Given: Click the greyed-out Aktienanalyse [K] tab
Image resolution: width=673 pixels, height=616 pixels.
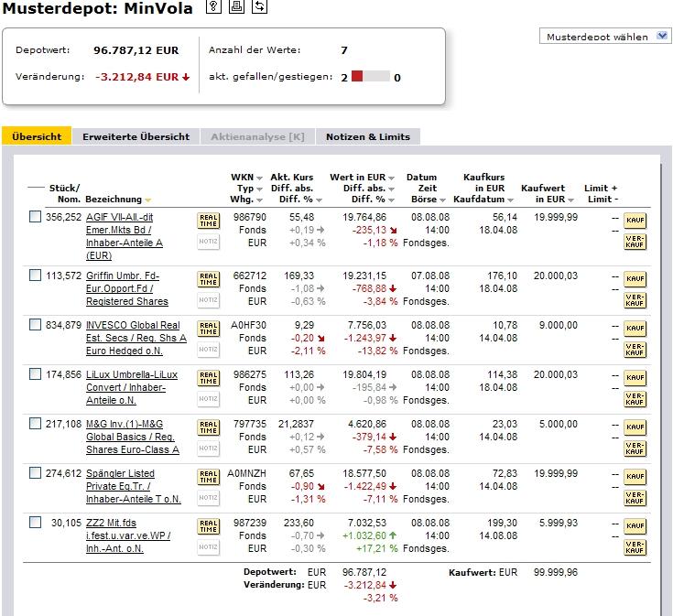Looking at the screenshot, I should click(x=257, y=136).
